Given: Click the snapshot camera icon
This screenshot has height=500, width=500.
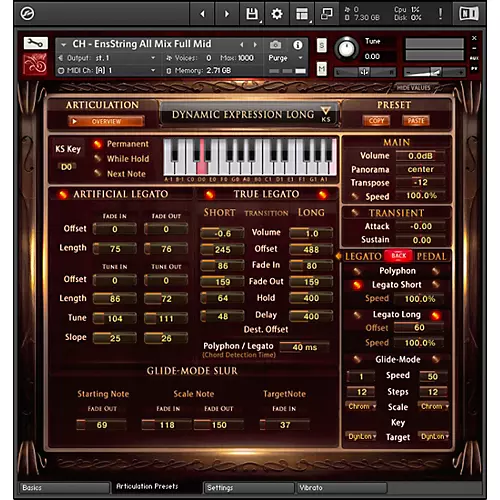Looking at the screenshot, I should (x=275, y=44).
